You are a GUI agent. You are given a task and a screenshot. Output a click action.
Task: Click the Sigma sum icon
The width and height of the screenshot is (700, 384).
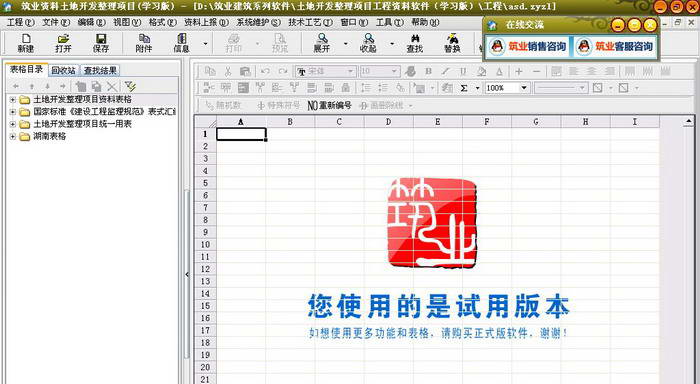[464, 88]
